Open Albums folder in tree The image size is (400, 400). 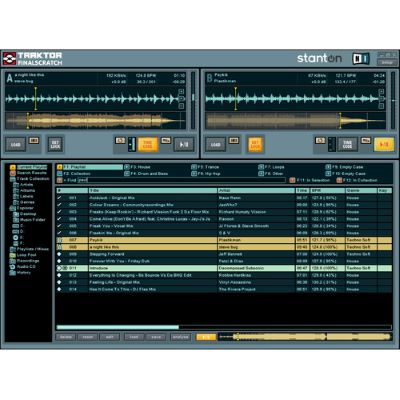[24, 191]
